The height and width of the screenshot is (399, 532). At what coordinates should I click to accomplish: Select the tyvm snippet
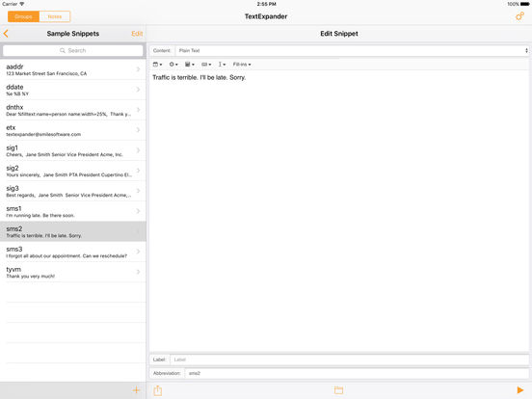[73, 272]
